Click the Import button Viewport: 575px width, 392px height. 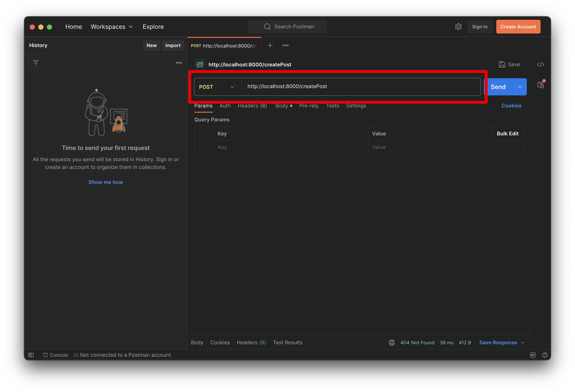173,46
